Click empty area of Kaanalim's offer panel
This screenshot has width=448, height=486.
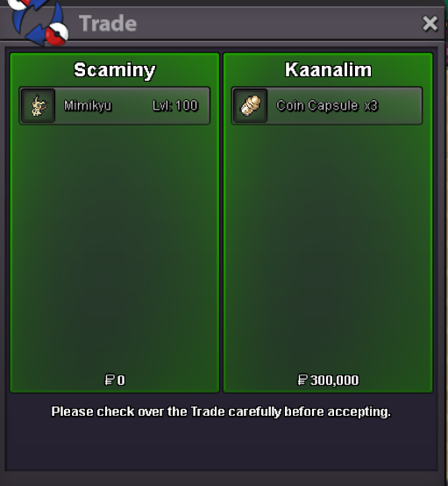click(x=328, y=248)
